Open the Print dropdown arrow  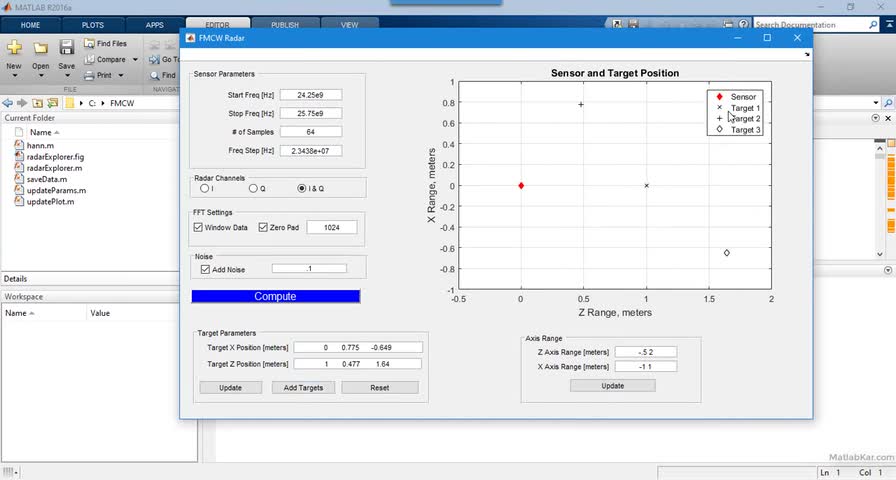[x=121, y=75]
